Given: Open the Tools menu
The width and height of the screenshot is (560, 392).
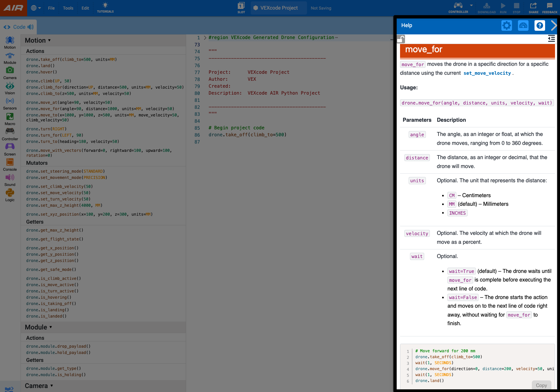Looking at the screenshot, I should coord(68,8).
